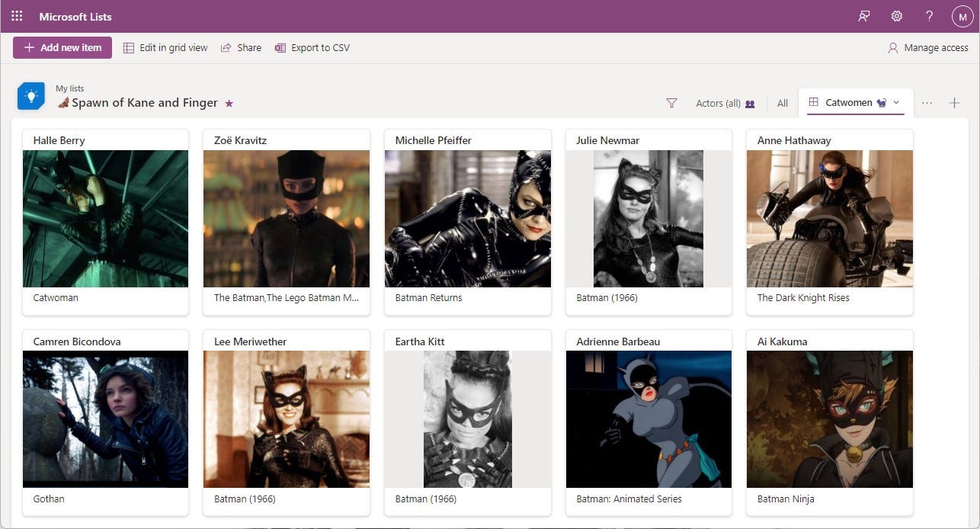Click the Ai Kakuma card title
980x529 pixels.
(782, 341)
